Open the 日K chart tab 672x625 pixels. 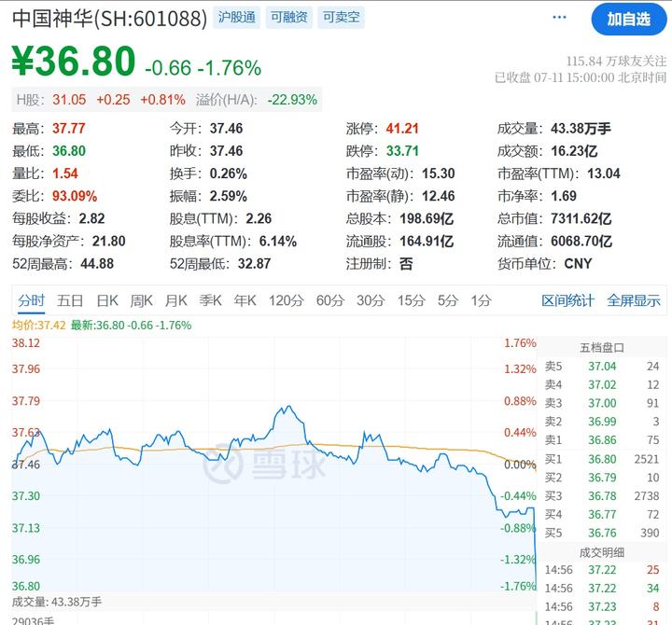point(107,300)
